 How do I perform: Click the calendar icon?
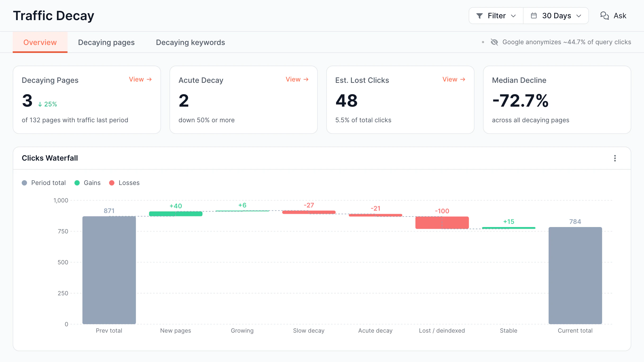click(x=534, y=16)
